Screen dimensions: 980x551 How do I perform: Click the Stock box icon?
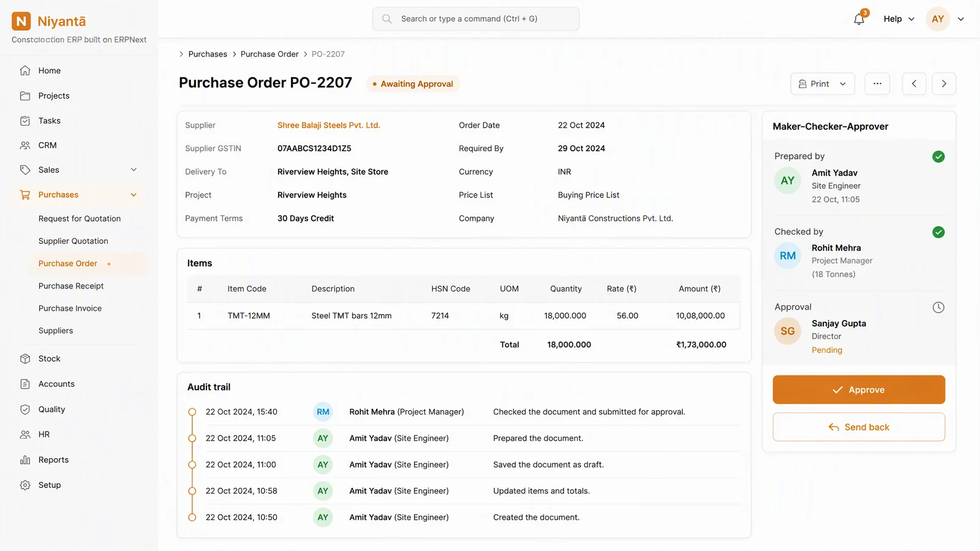click(x=25, y=359)
